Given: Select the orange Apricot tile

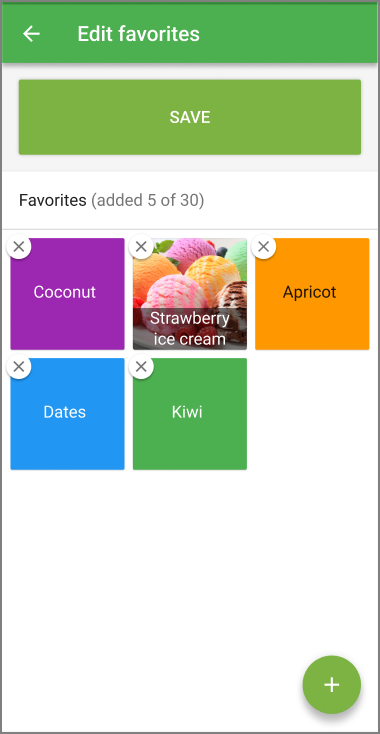Looking at the screenshot, I should point(312,294).
